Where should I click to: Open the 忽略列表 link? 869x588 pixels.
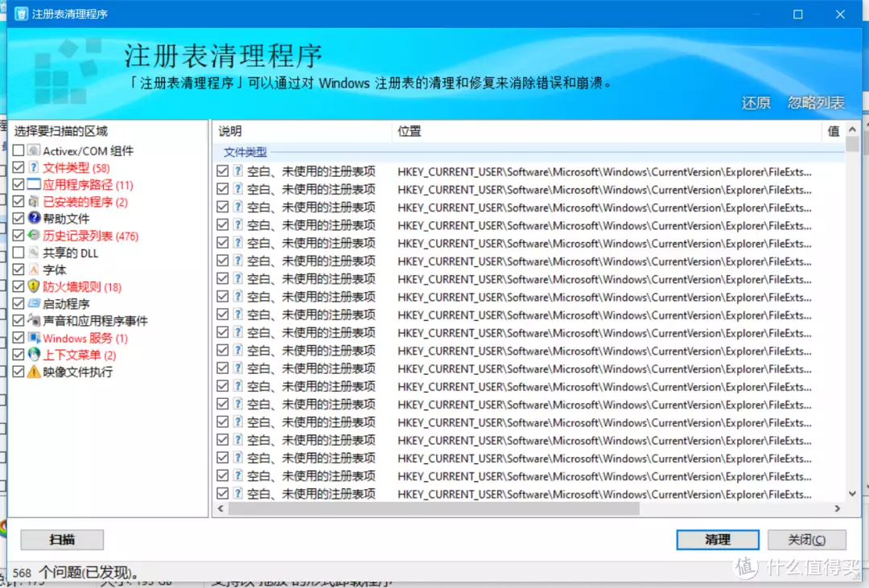coord(817,102)
